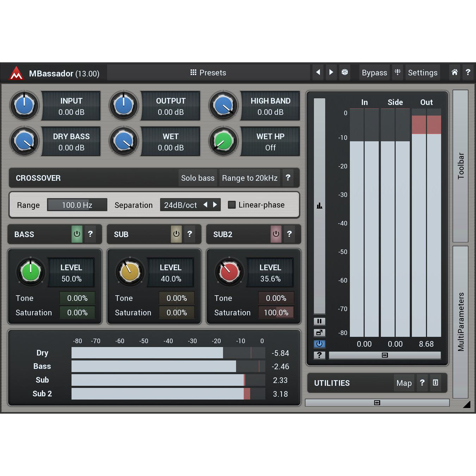Click the A/B comparison icon beside Bypass
Image resolution: width=476 pixels, height=476 pixels.
[398, 72]
